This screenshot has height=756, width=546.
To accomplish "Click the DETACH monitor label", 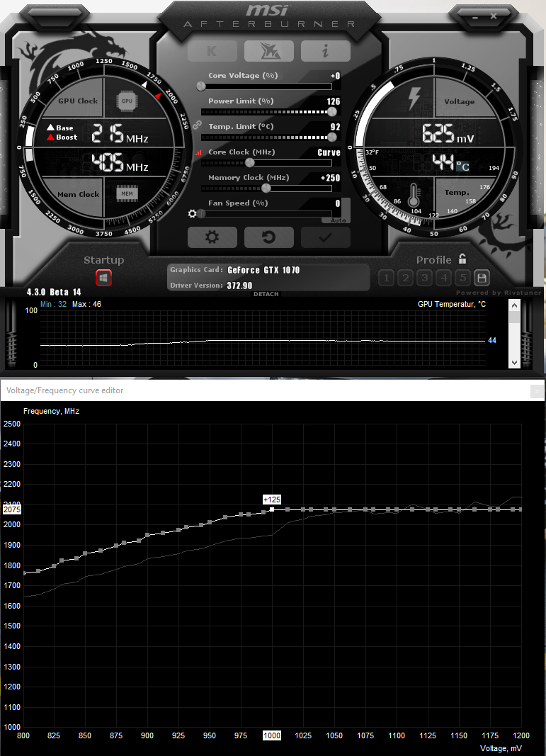I will coord(266,294).
